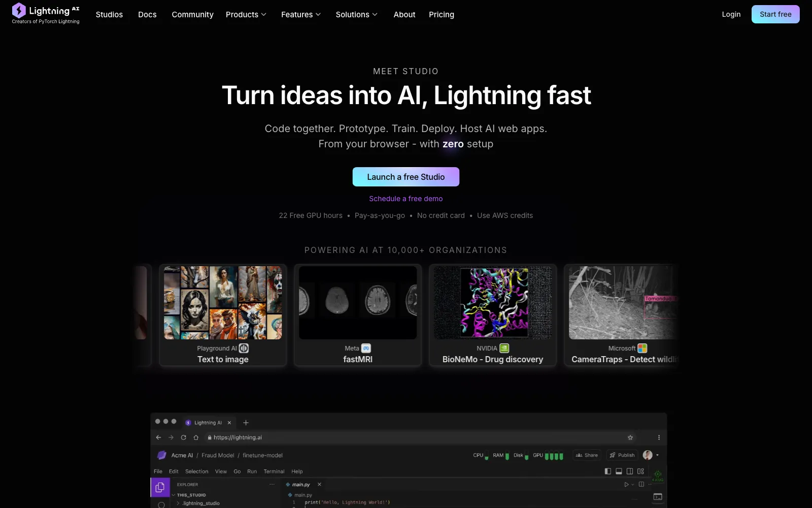The height and width of the screenshot is (508, 812).
Task: Click the customize layout icon
Action: click(640, 471)
